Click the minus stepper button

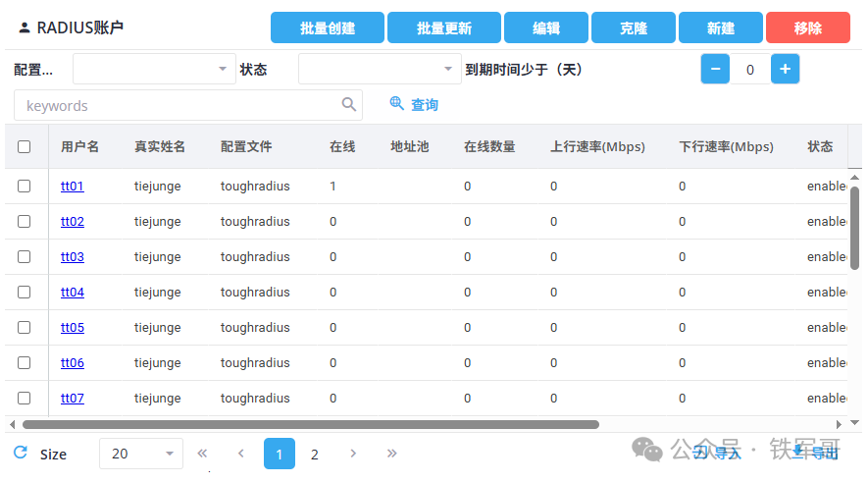click(x=715, y=69)
